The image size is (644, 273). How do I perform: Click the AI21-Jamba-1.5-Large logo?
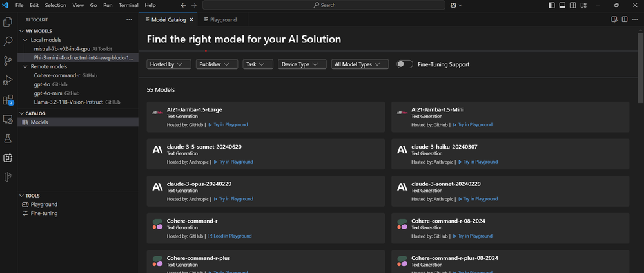(158, 113)
